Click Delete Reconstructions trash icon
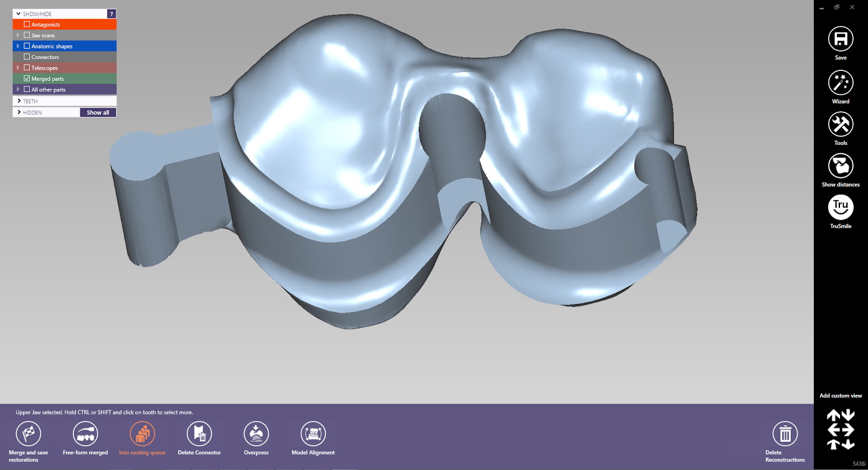The width and height of the screenshot is (868, 470). pos(785,434)
